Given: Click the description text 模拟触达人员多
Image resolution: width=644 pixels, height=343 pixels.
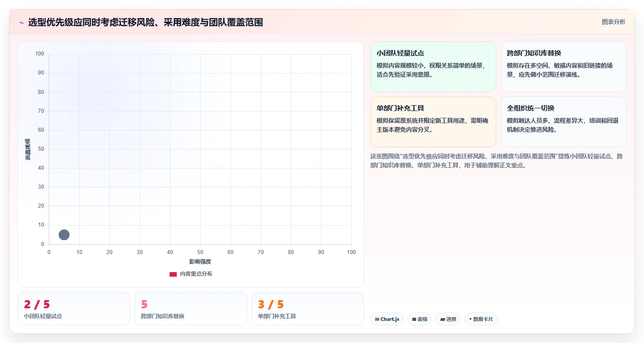Looking at the screenshot, I should 563,125.
